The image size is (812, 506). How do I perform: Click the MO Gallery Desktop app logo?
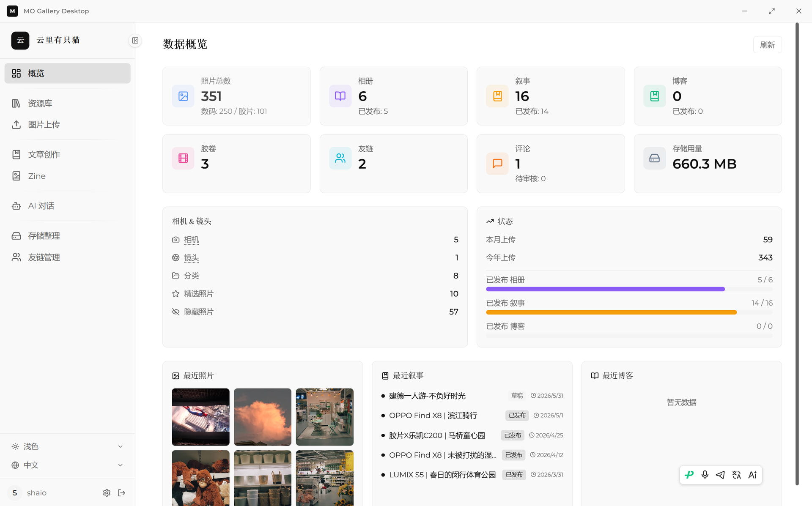(x=12, y=11)
